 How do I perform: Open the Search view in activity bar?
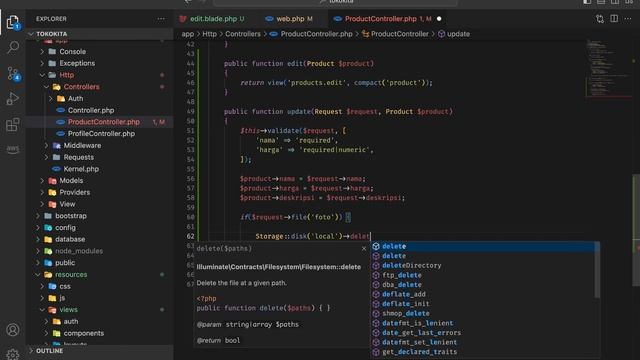coord(13,48)
